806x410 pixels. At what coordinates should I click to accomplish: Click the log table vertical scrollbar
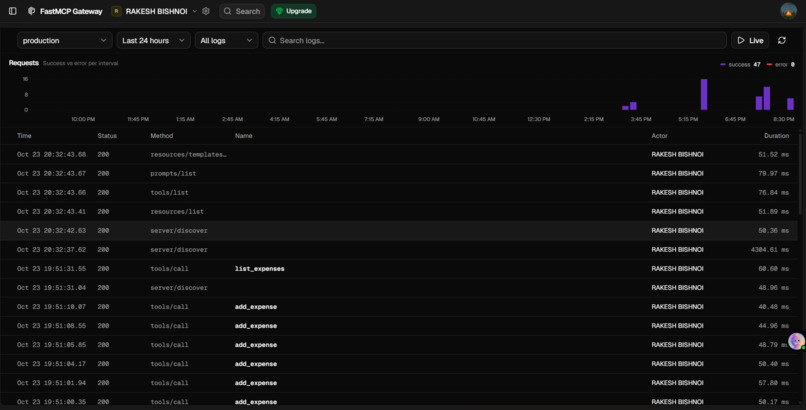[x=800, y=175]
